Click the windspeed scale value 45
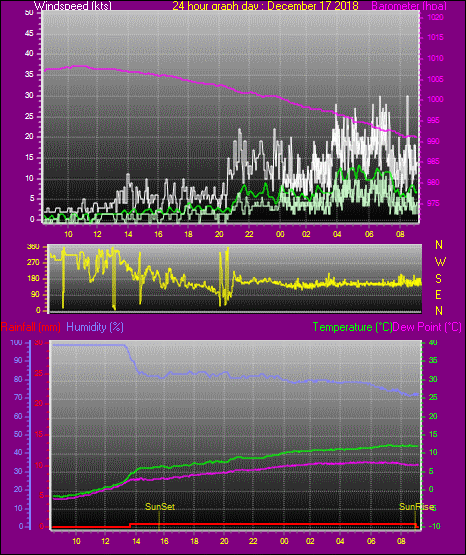Image resolution: width=466 pixels, height=555 pixels. tap(29, 34)
